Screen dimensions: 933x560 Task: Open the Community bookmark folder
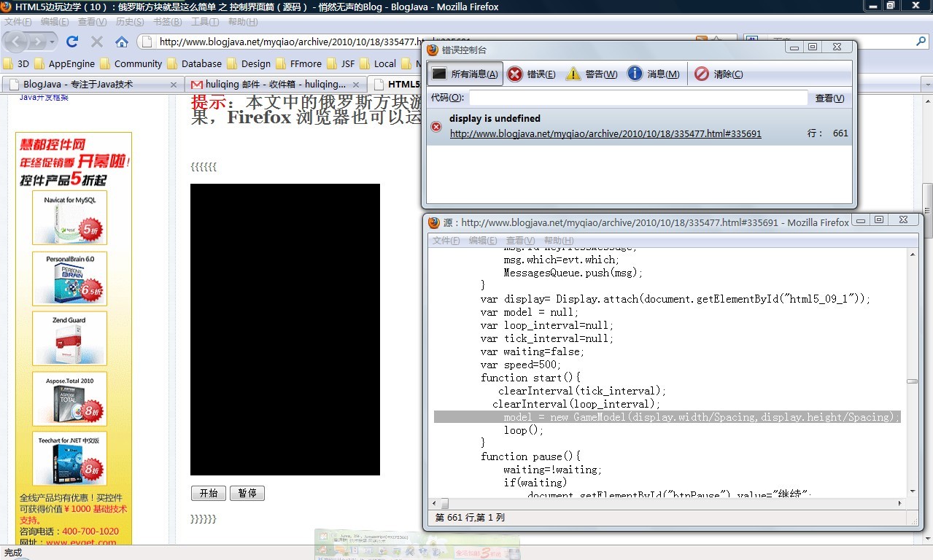point(131,63)
